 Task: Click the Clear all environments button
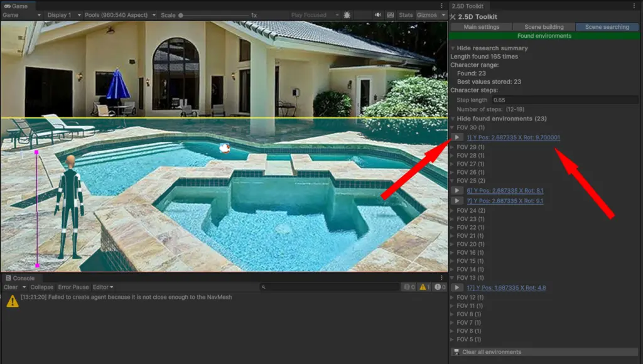(491, 352)
